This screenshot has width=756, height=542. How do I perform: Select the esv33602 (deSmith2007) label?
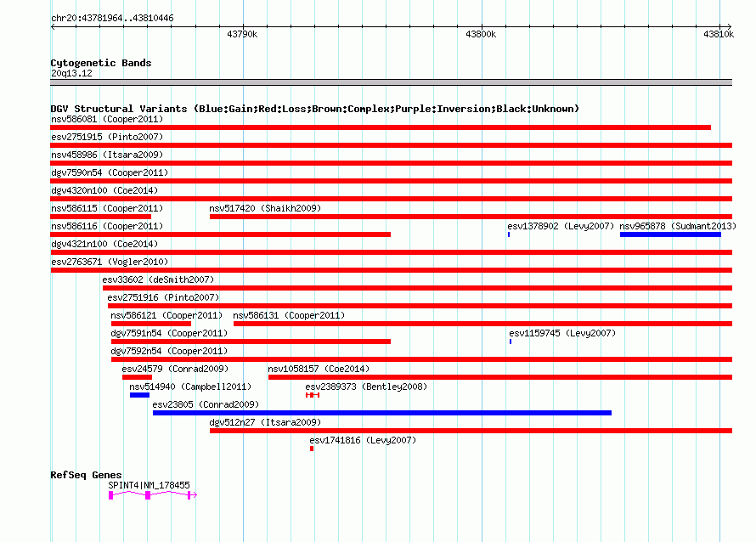158,279
